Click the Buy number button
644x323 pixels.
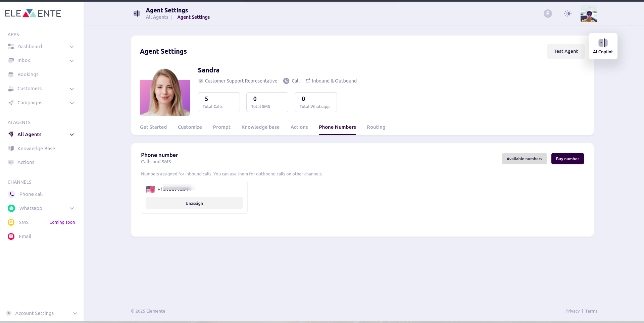click(567, 159)
